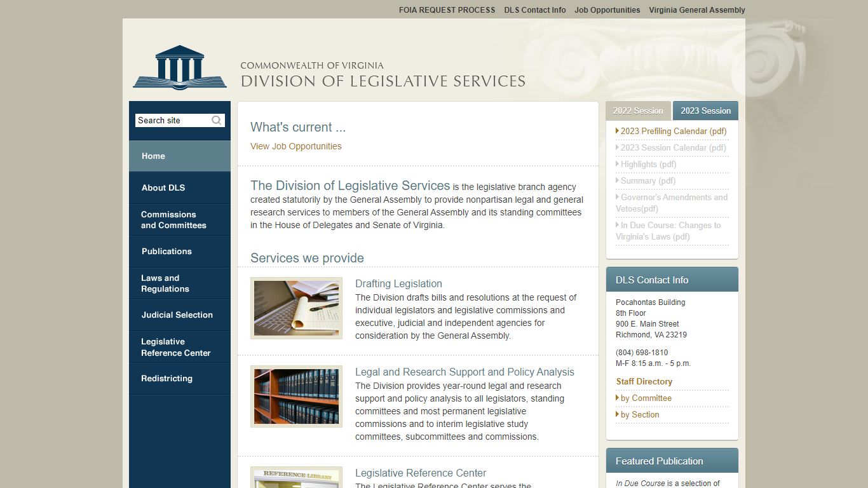
Task: Click the 'Richmond, VA 23219' address line
Action: [651, 335]
